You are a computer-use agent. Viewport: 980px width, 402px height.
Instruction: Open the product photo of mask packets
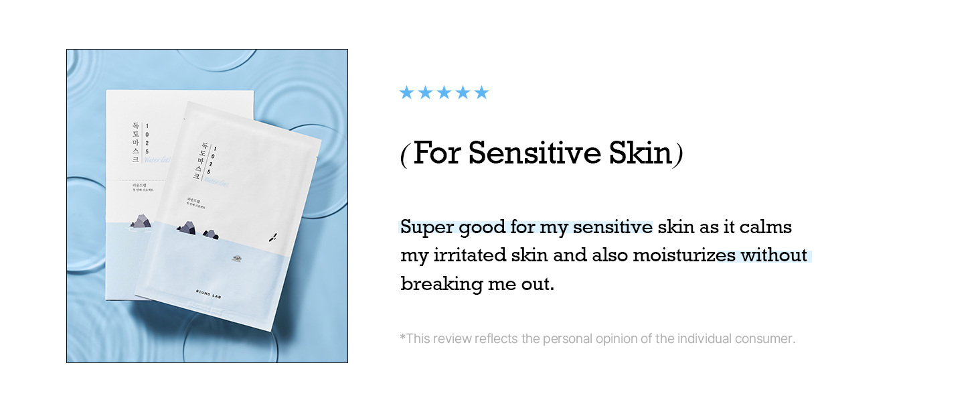pos(207,206)
